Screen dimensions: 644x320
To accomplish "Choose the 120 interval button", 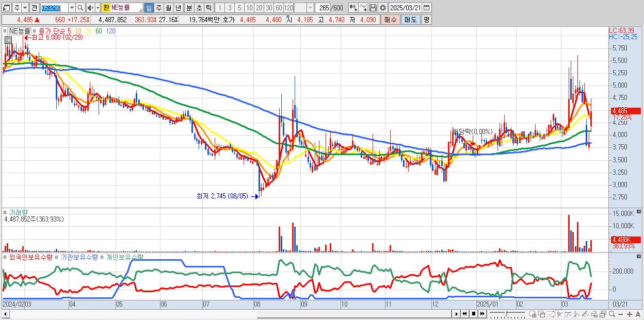I will 289,8.
